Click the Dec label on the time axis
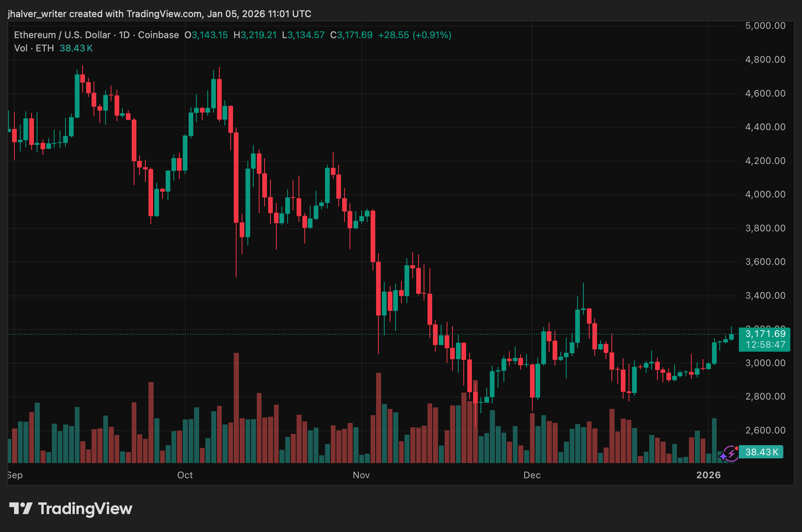802x532 pixels. point(532,475)
